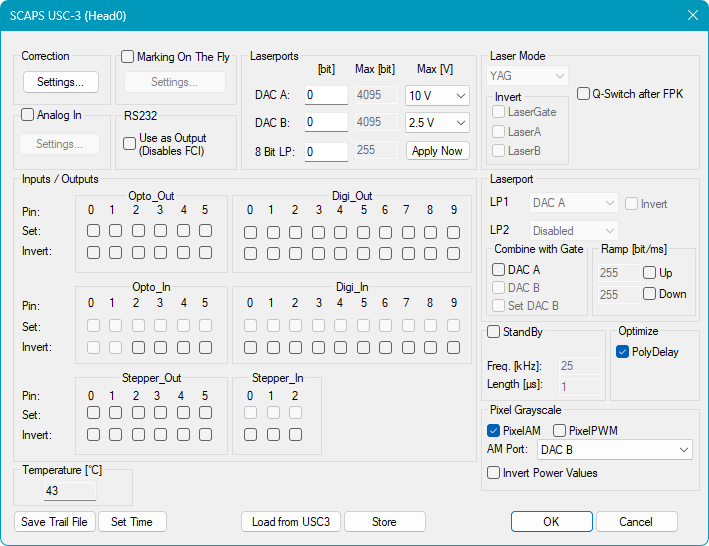Image resolution: width=709 pixels, height=546 pixels.
Task: Toggle LP1 Invert checkbox
Action: (631, 204)
